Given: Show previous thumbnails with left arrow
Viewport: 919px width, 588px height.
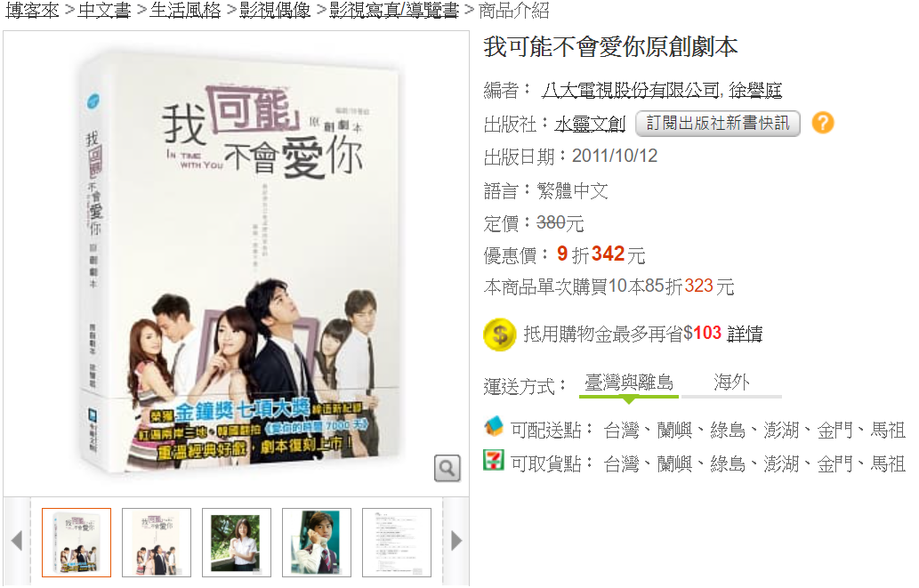Looking at the screenshot, I should (17, 541).
